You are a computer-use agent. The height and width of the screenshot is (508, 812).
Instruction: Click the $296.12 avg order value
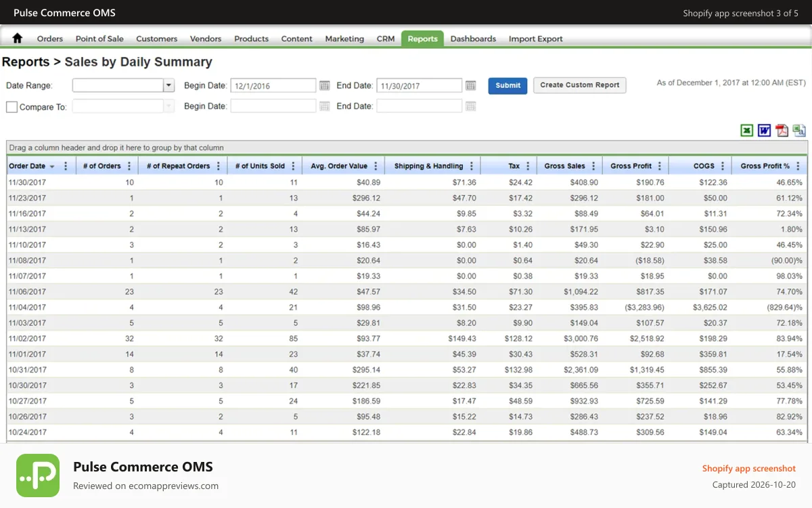point(366,198)
